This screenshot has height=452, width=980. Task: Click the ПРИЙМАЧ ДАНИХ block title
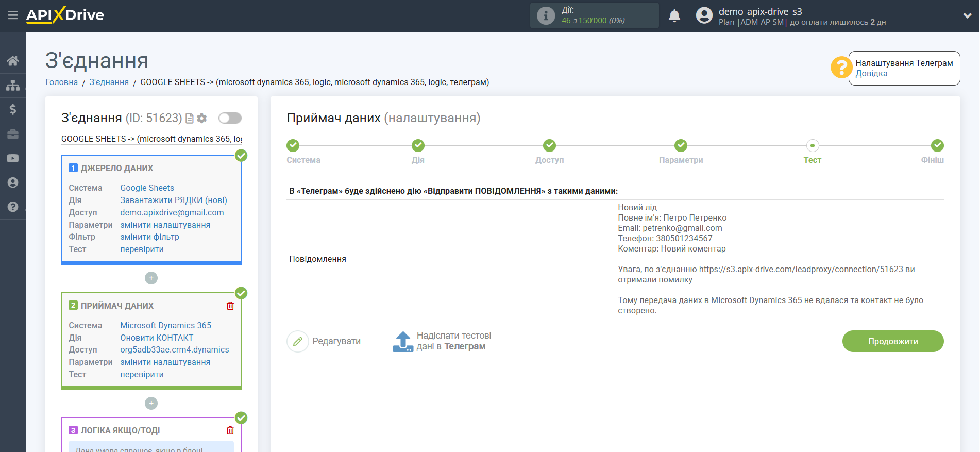coord(117,306)
